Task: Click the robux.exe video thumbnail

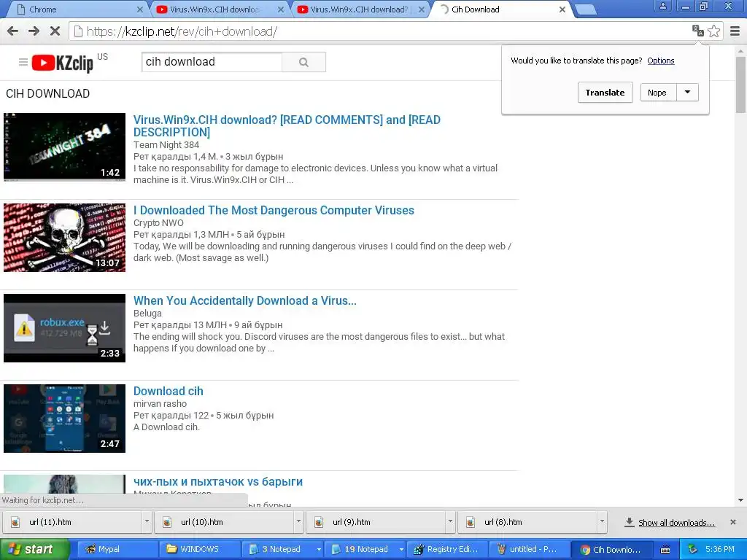Action: pos(64,327)
